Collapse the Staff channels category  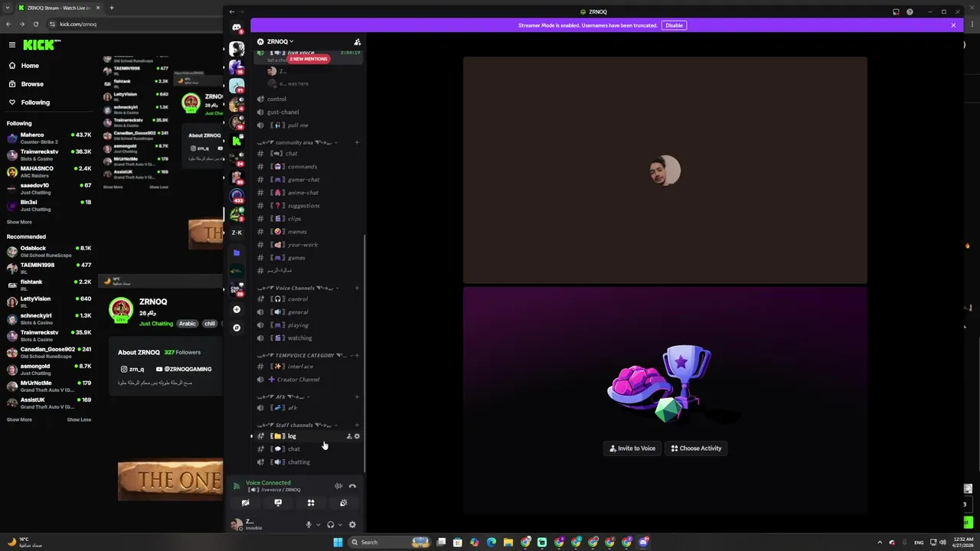point(296,425)
